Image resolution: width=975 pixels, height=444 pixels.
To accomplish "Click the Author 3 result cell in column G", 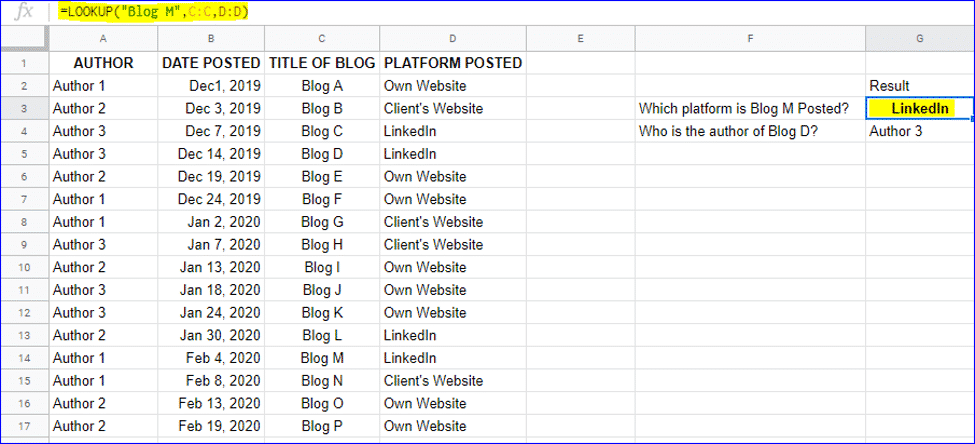I will pos(920,131).
